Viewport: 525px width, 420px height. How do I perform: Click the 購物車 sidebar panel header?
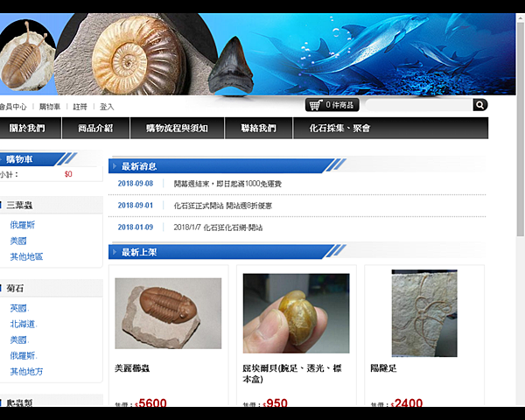tap(19, 159)
